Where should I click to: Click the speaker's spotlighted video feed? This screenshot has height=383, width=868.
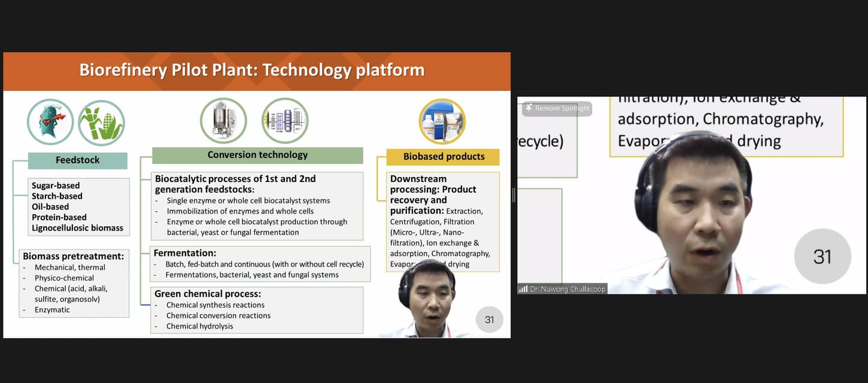coord(691,195)
